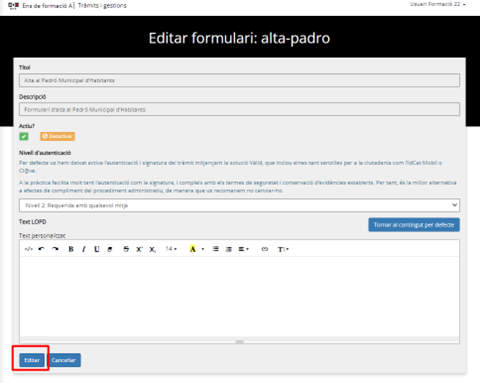This screenshot has width=480, height=383.
Task: Toggle italic formatting
Action: [84, 249]
